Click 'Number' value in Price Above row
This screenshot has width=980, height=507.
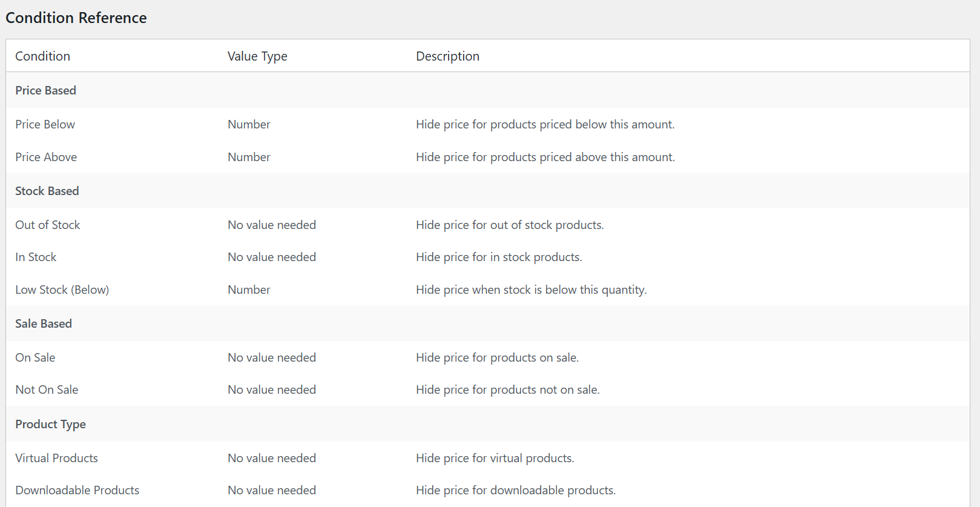pos(249,157)
